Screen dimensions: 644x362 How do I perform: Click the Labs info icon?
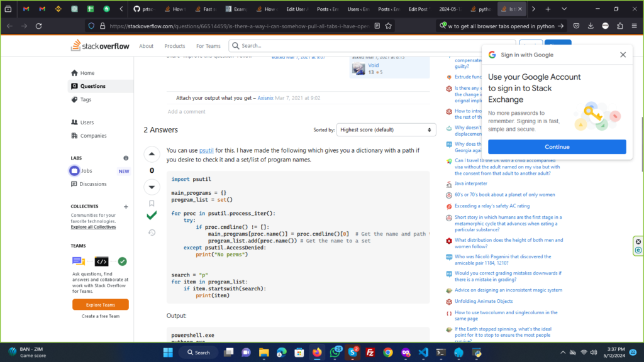[x=126, y=158]
